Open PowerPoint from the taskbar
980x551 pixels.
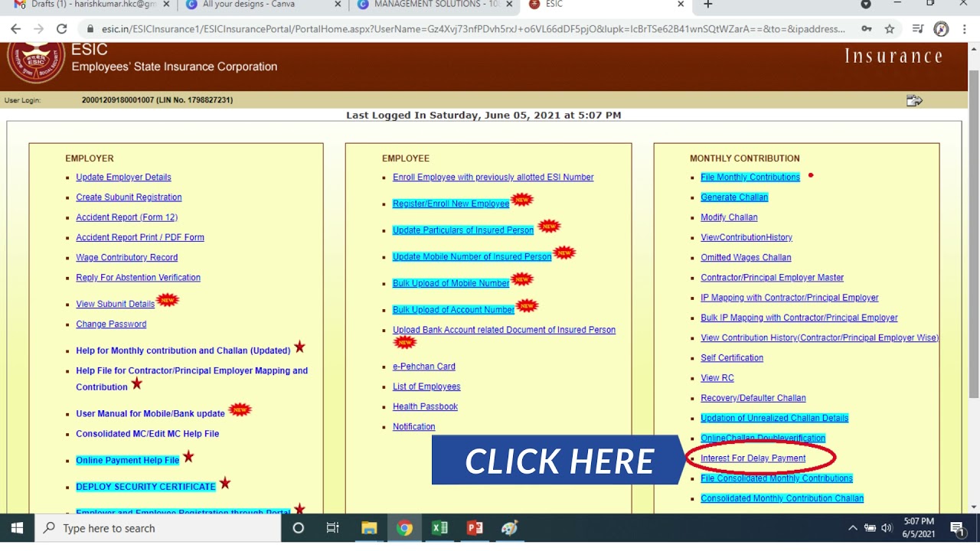[x=475, y=528]
